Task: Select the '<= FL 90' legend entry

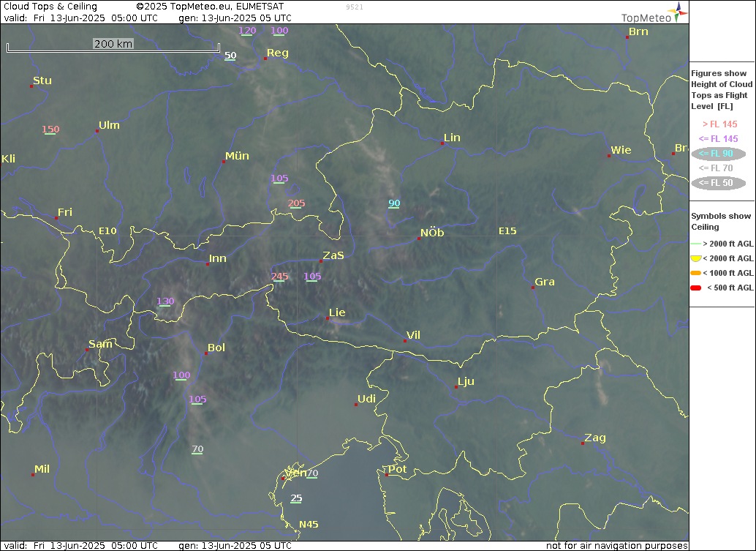Action: point(719,154)
